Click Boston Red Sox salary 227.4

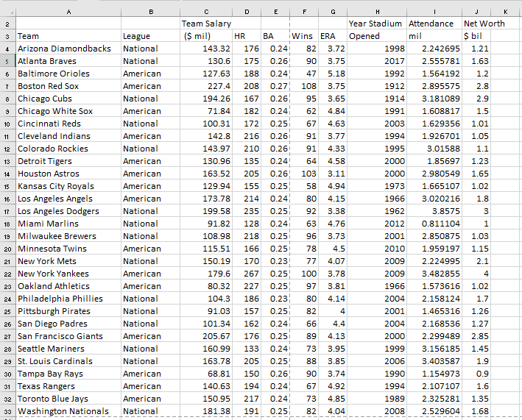pos(206,87)
